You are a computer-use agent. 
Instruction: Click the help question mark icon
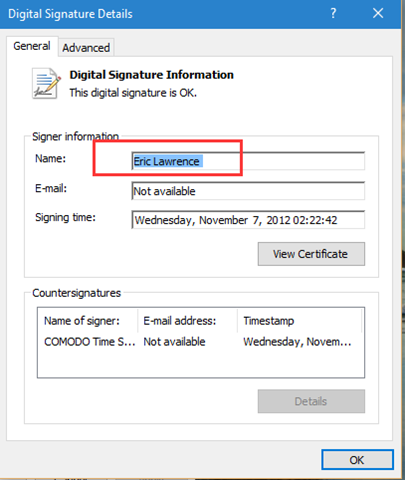tap(333, 13)
